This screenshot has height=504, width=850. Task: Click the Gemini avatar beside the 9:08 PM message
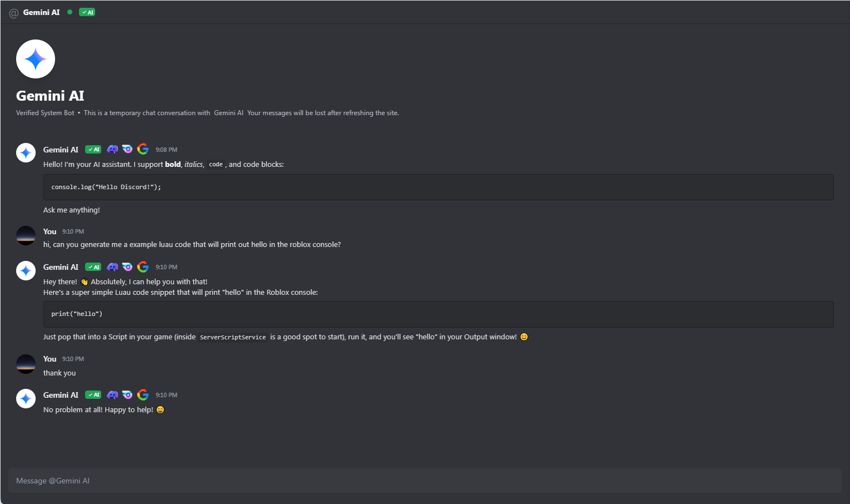click(x=26, y=152)
